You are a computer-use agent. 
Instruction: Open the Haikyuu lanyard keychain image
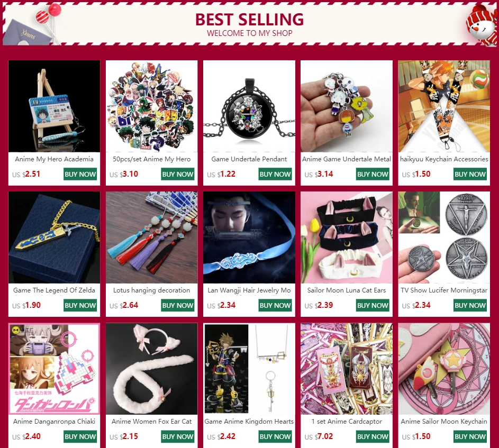(444, 106)
